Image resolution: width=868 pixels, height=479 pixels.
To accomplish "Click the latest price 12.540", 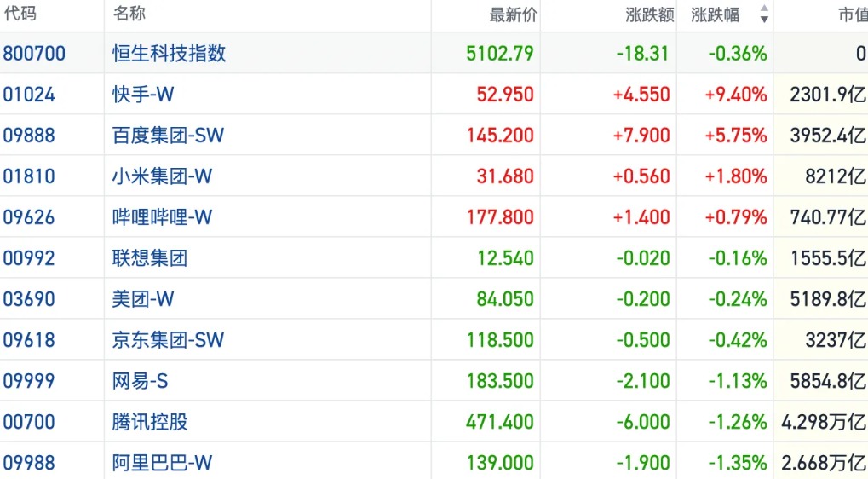I will coord(505,258).
